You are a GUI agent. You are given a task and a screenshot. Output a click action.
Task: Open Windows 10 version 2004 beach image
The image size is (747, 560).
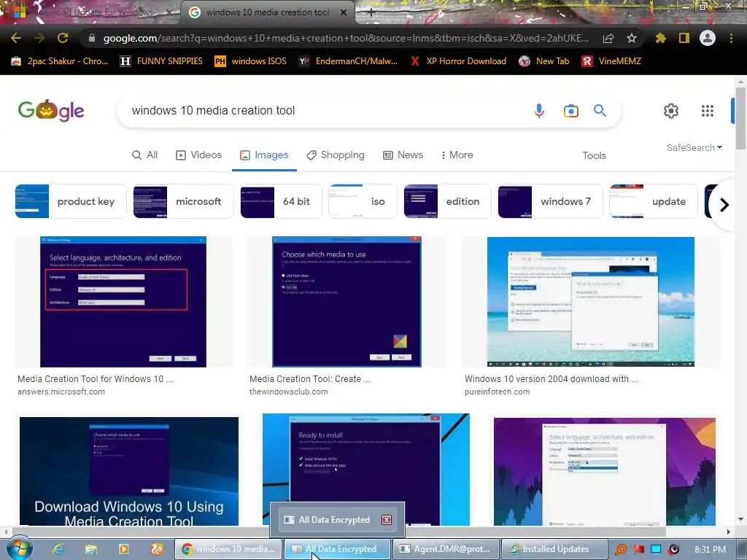click(591, 302)
